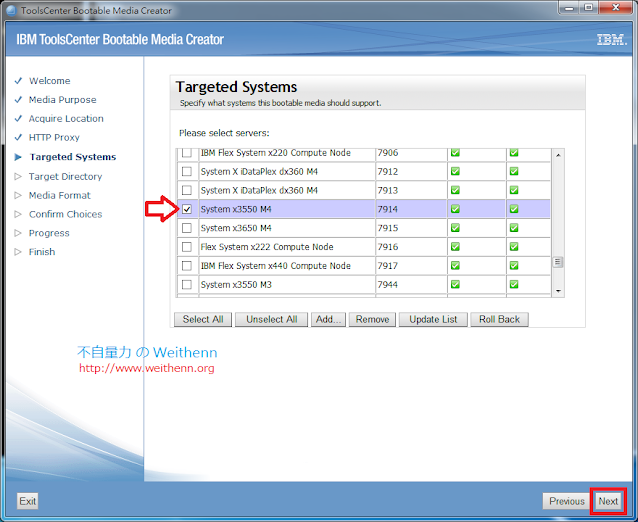The image size is (638, 522).
Task: Click the first green check icon in row 7917
Action: [x=455, y=266]
